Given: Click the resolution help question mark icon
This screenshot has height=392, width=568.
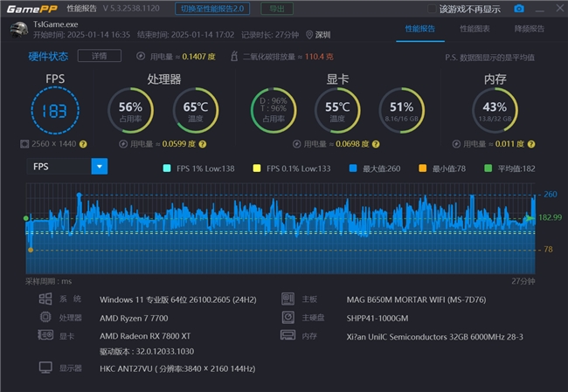Looking at the screenshot, I should [83, 144].
